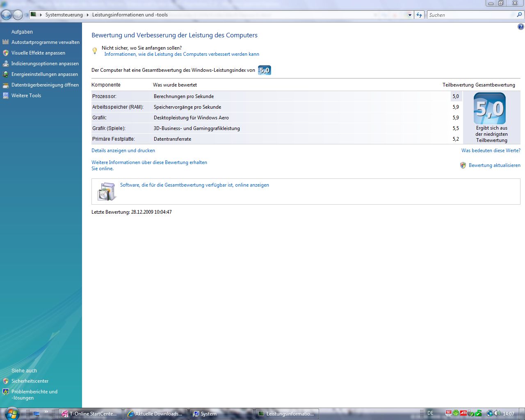Image resolution: width=525 pixels, height=420 pixels.
Task: Click the Energieeinstellungen anpassen icon
Action: point(5,74)
